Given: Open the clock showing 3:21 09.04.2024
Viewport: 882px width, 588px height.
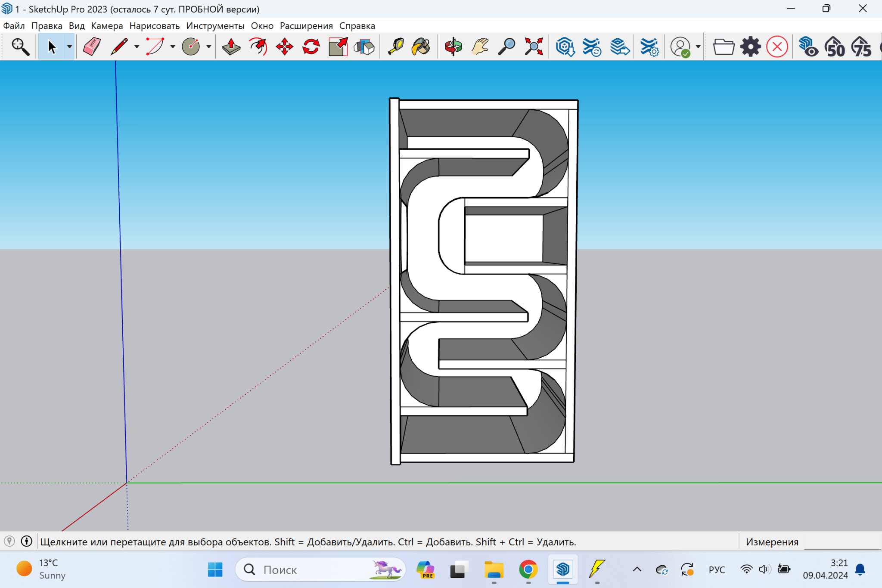Looking at the screenshot, I should (x=825, y=569).
